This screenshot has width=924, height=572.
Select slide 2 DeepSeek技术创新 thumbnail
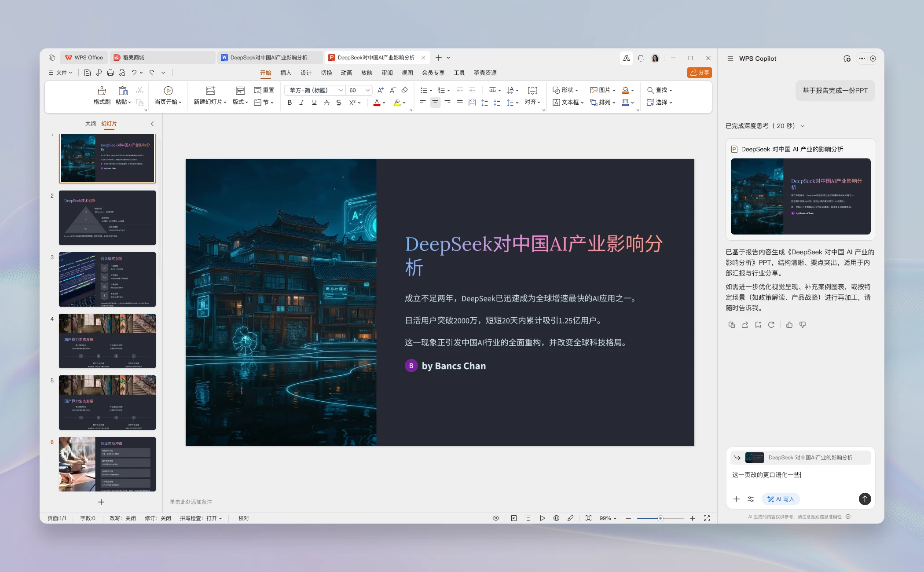click(x=107, y=218)
